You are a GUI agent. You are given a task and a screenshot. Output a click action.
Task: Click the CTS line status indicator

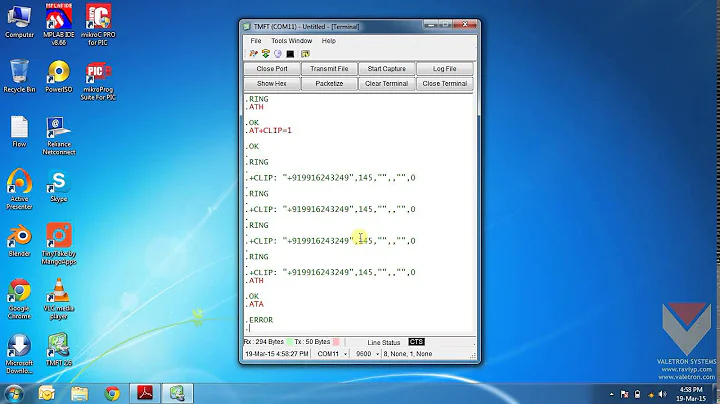pyautogui.click(x=416, y=342)
